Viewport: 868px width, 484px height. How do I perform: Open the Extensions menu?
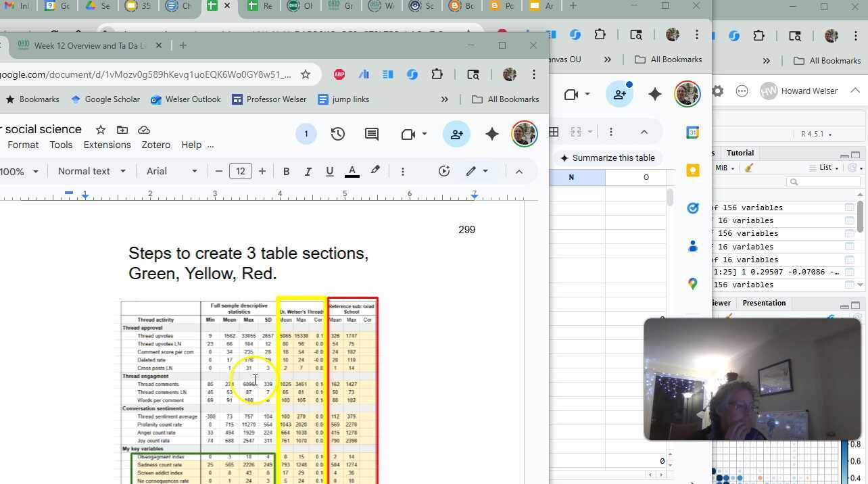(107, 145)
